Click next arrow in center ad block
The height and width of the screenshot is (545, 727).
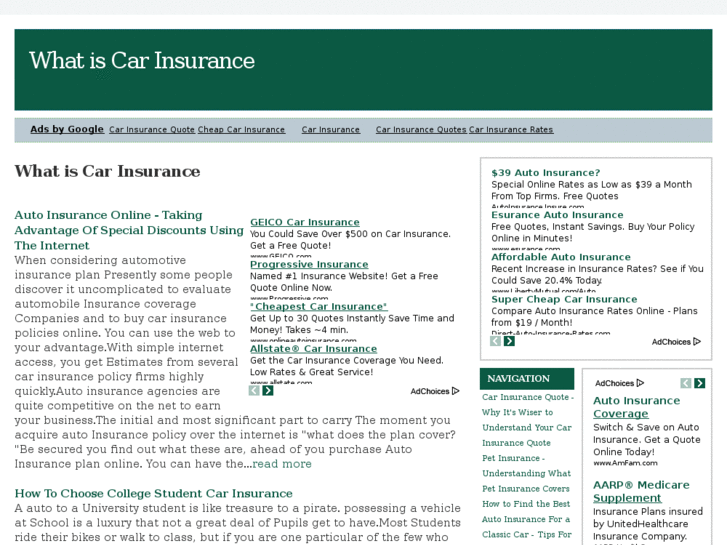(268, 391)
